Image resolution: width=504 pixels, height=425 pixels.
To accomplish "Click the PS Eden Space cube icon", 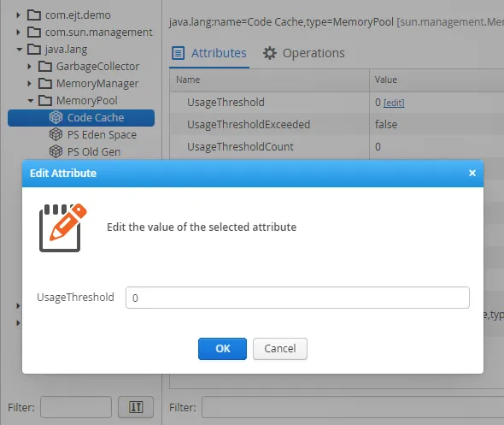I will pyautogui.click(x=56, y=134).
